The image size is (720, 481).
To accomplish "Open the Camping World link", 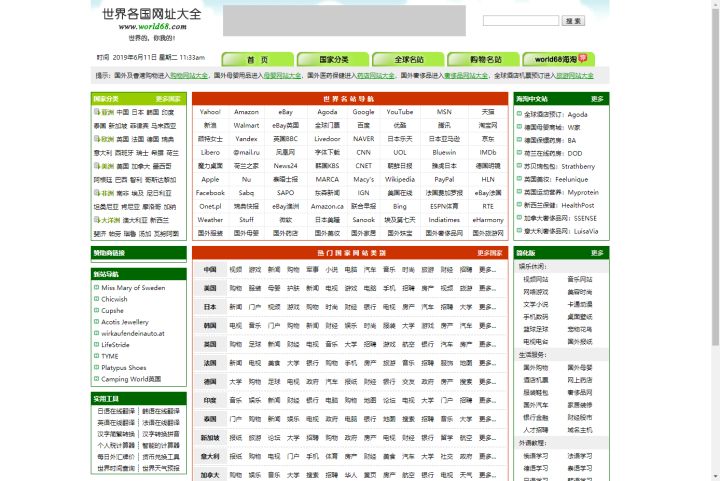I will [x=131, y=379].
